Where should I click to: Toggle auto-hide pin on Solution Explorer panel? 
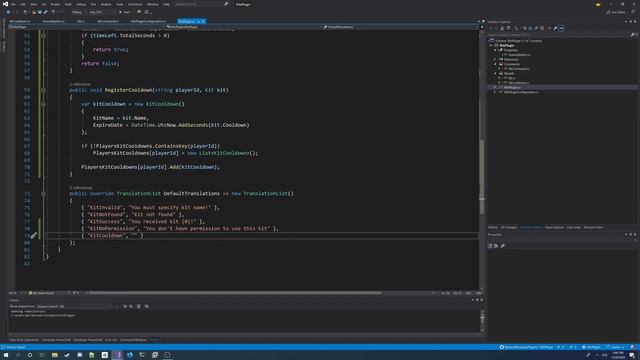coord(631,22)
